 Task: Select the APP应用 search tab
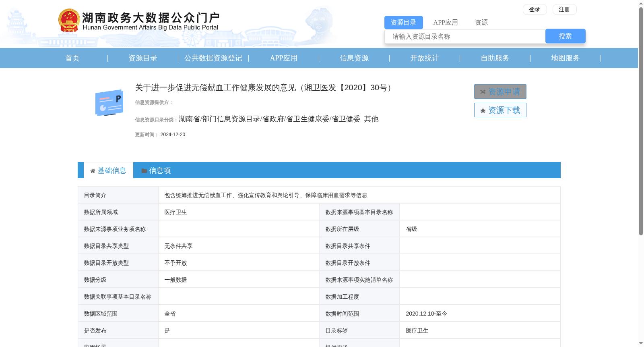click(x=446, y=23)
